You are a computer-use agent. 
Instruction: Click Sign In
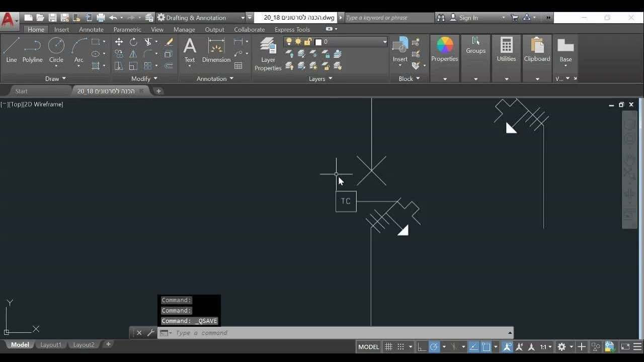click(x=468, y=18)
